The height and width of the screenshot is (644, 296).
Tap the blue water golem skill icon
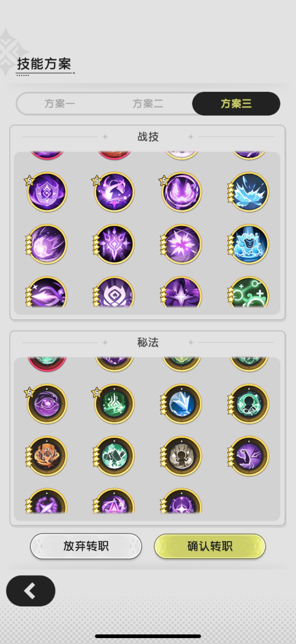[x=249, y=244]
